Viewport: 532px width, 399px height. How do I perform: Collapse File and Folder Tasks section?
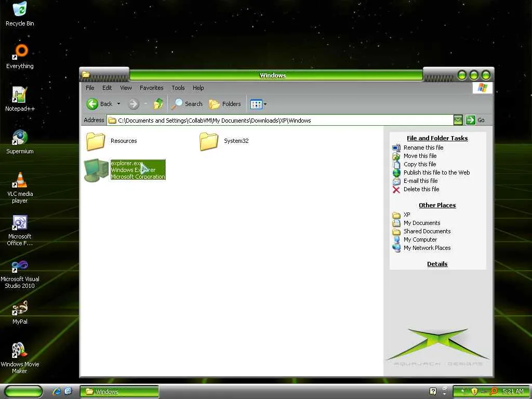[437, 138]
